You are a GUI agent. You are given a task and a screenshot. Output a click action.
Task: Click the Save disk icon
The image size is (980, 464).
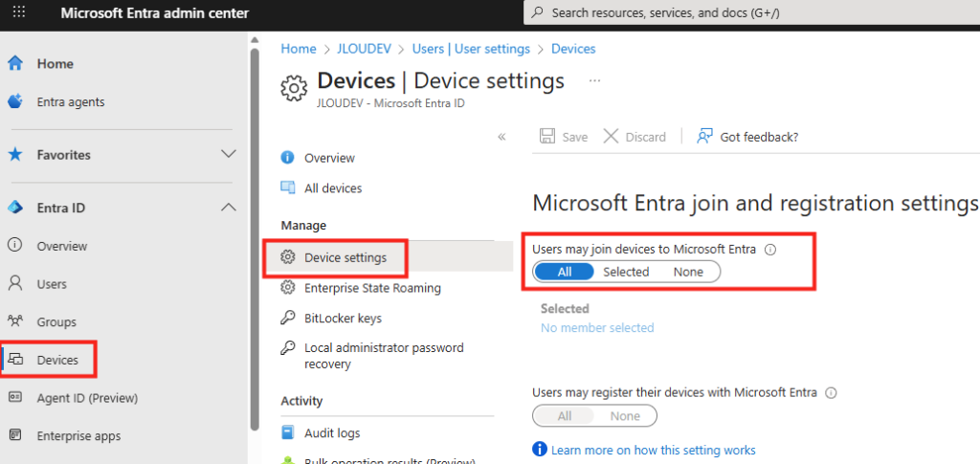point(547,137)
